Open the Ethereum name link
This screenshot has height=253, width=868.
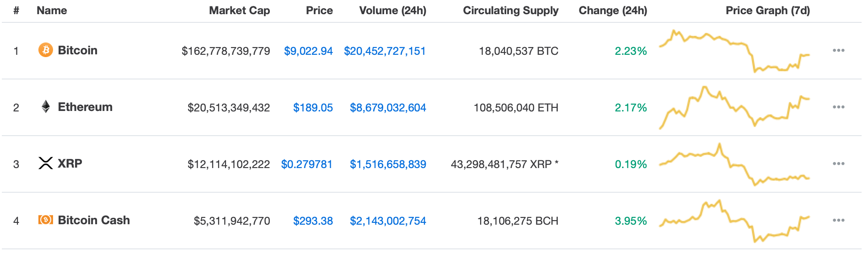[x=85, y=107]
